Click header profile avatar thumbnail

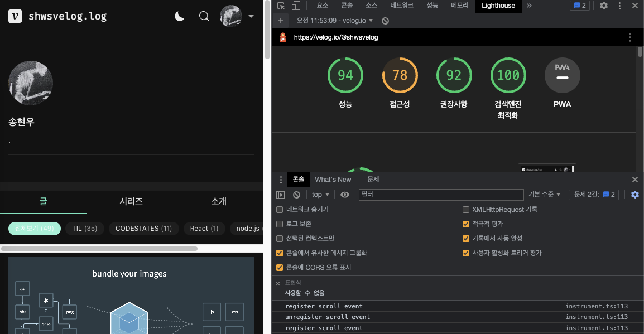[x=231, y=16]
